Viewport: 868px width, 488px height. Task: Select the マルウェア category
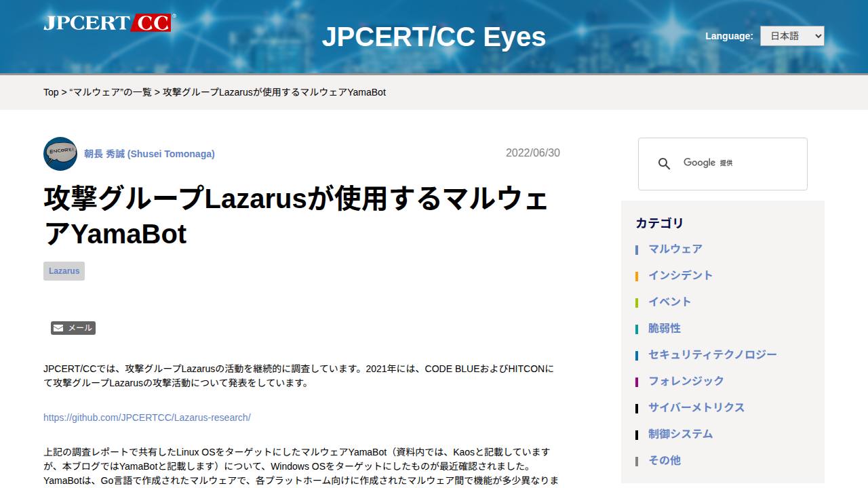[x=675, y=249]
